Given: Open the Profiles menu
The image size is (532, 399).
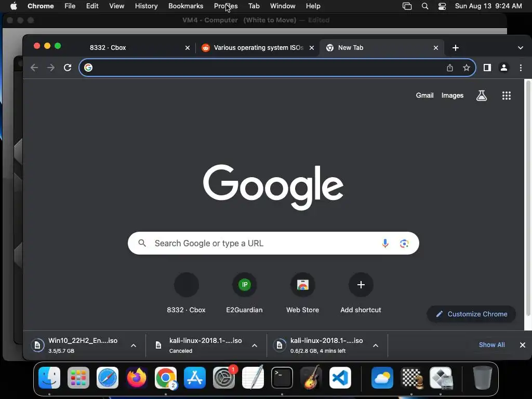Looking at the screenshot, I should (225, 6).
